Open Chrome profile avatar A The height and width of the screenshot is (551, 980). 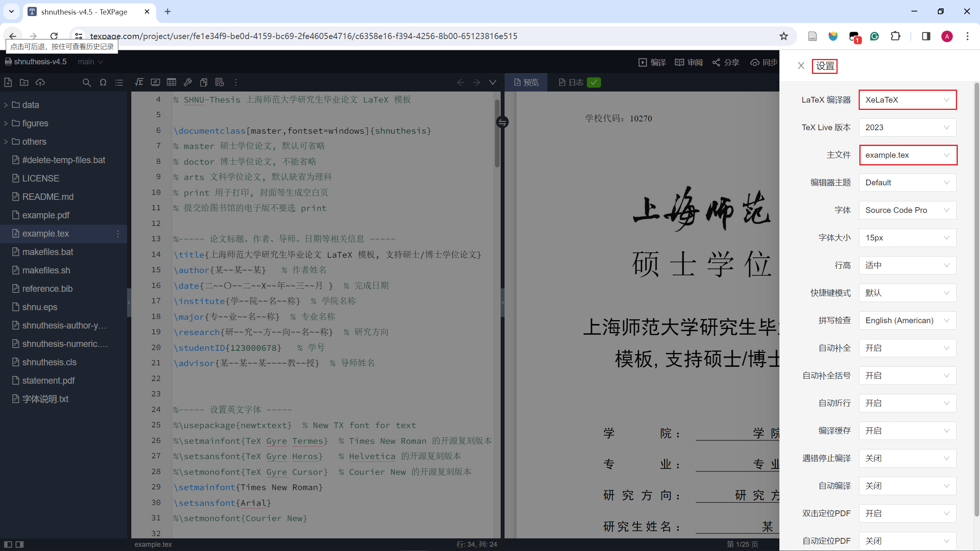(x=947, y=36)
